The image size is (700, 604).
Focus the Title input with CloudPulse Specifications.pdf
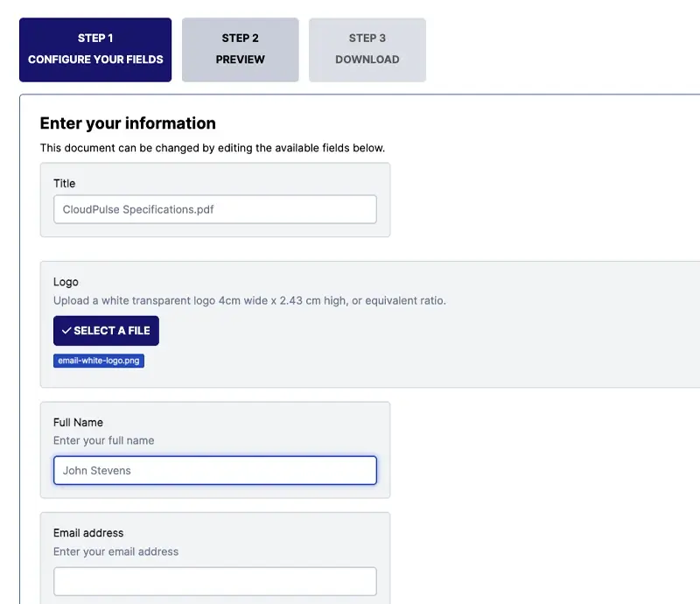pos(215,210)
